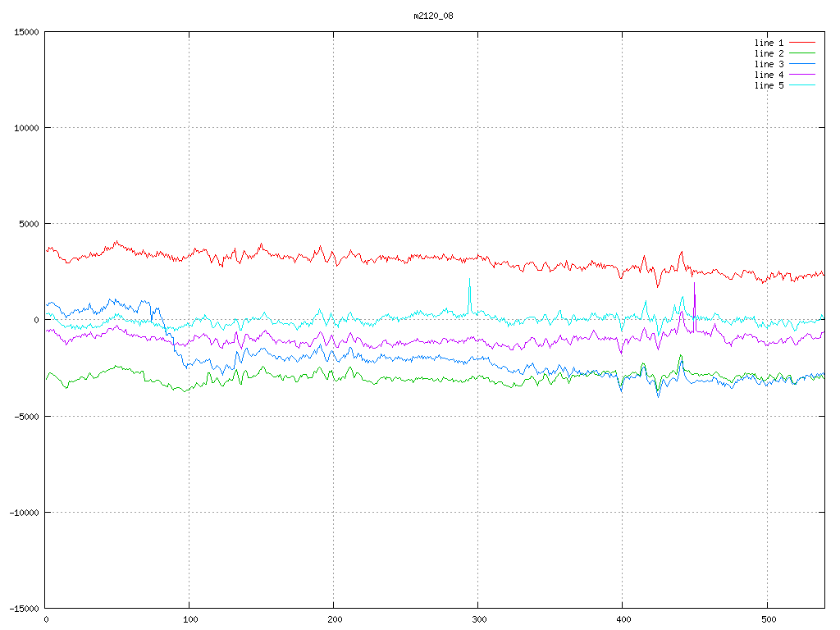Viewport: 840px width, 630px height.
Task: Click the y-axis label -5000
Action: pyautogui.click(x=26, y=417)
